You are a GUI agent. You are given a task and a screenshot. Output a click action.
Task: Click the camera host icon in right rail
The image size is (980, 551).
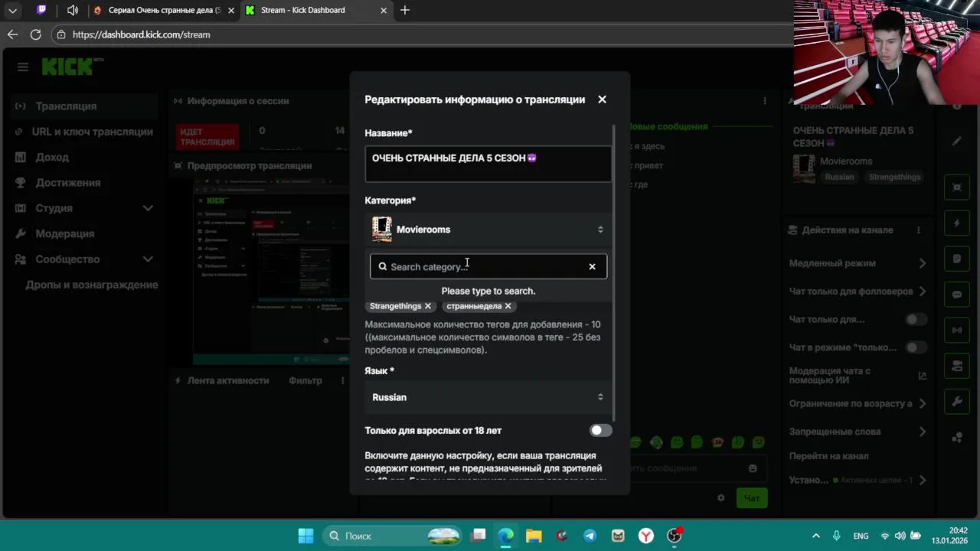coord(957,366)
